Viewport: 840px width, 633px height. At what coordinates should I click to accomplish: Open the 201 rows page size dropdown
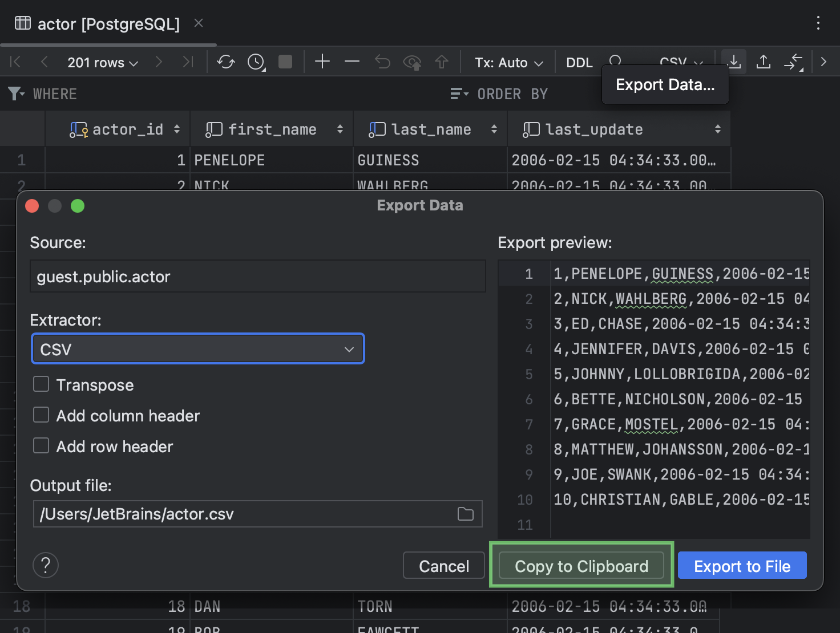pyautogui.click(x=102, y=63)
